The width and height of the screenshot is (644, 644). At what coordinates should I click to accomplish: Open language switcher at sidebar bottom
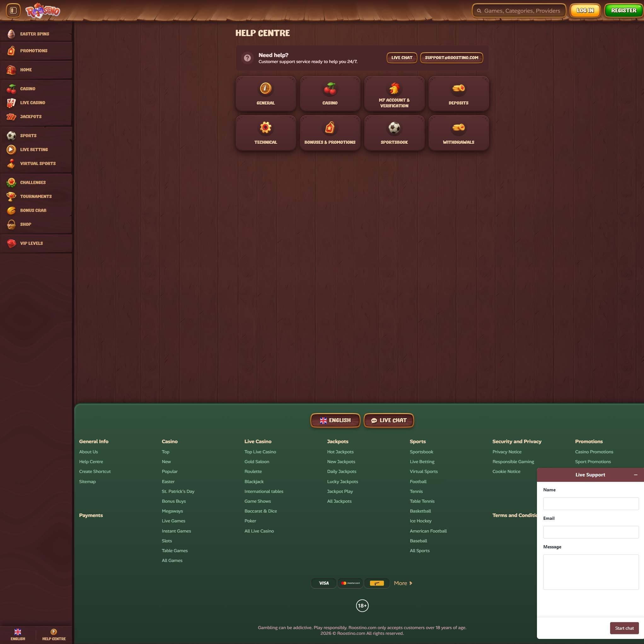pyautogui.click(x=18, y=634)
